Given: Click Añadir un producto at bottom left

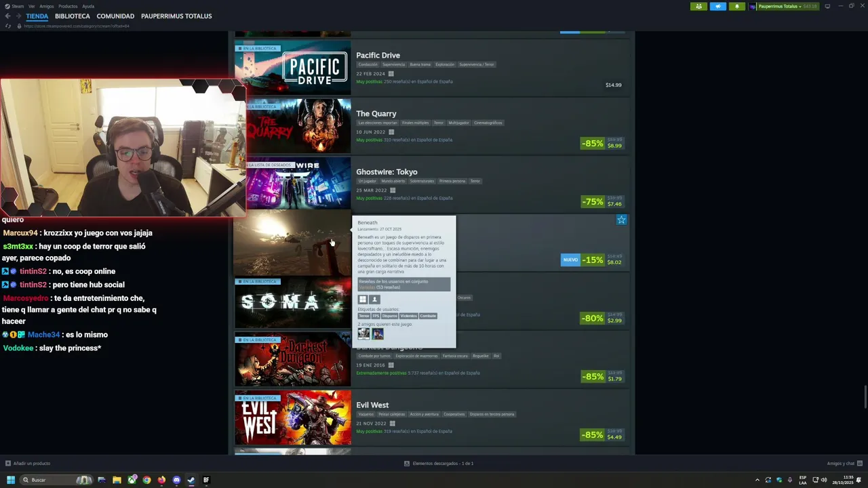Looking at the screenshot, I should (28, 464).
